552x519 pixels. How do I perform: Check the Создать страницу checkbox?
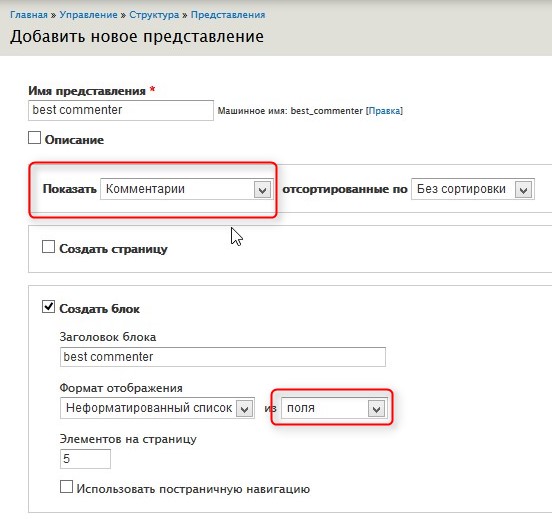tap(48, 247)
